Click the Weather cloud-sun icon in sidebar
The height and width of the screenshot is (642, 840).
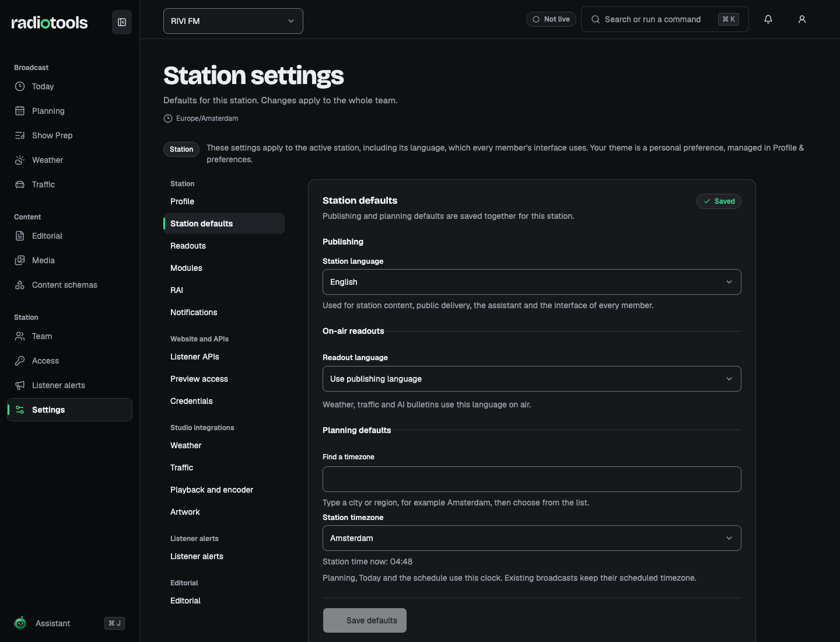tap(20, 160)
